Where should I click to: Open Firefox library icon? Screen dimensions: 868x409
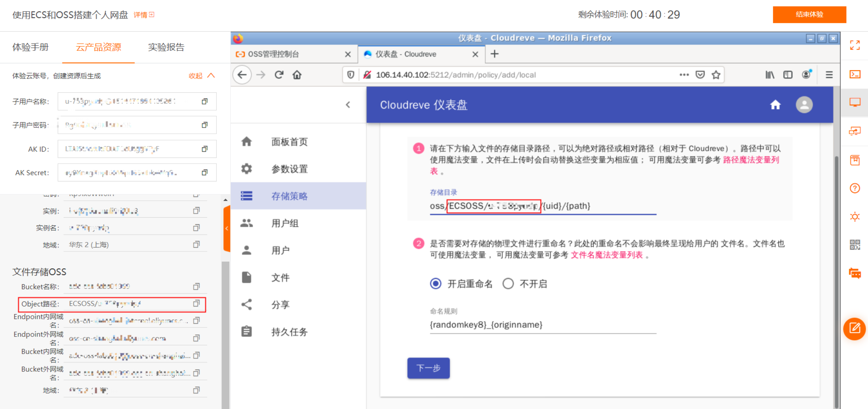(770, 75)
